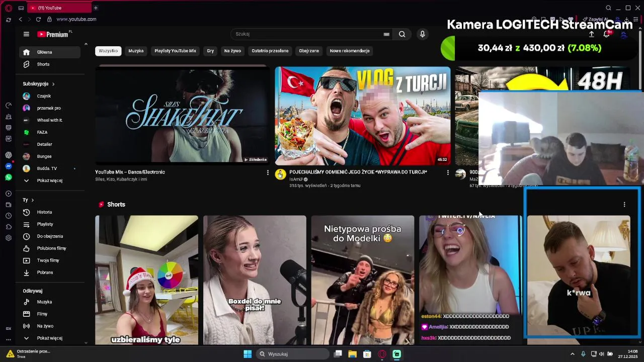Show hidden system tray icons arrow
The width and height of the screenshot is (644, 362).
[572, 354]
